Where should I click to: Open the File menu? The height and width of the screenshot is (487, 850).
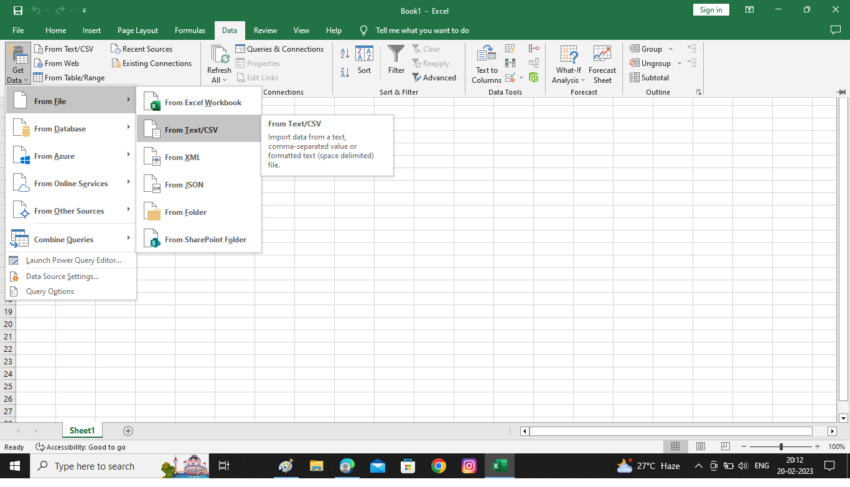pyautogui.click(x=18, y=30)
